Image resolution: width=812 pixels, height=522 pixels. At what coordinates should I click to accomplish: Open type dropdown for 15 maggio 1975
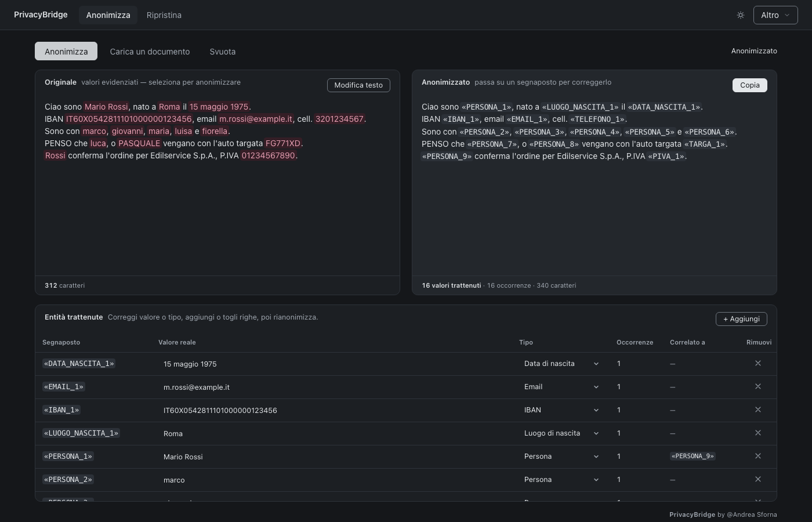click(x=561, y=364)
